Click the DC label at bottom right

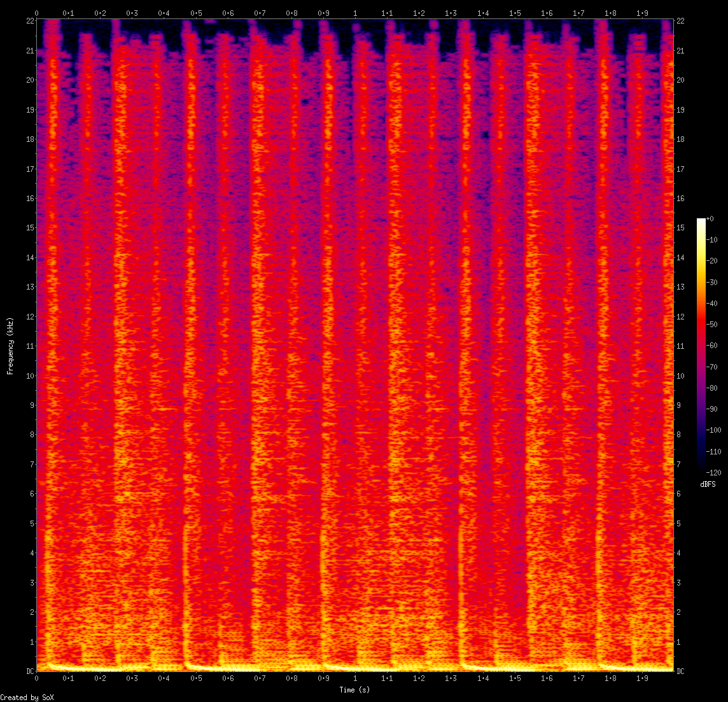pos(680,671)
